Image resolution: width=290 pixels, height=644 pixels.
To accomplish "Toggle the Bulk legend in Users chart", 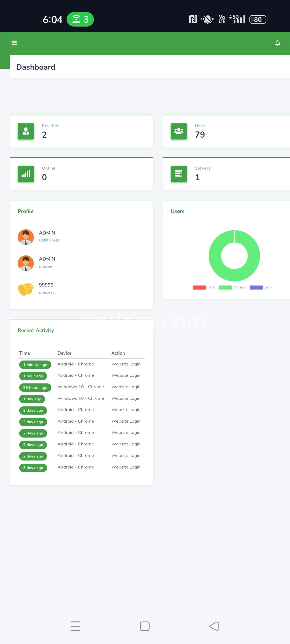I will tap(261, 287).
